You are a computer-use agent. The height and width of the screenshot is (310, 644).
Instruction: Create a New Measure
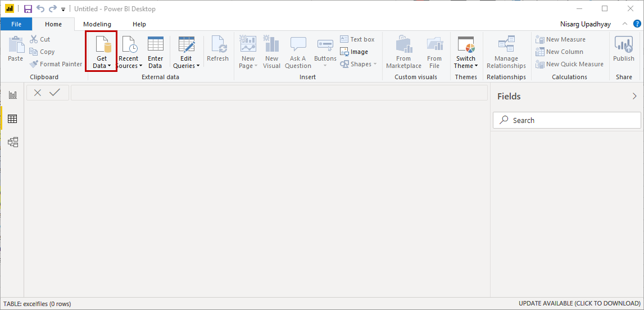tap(561, 39)
